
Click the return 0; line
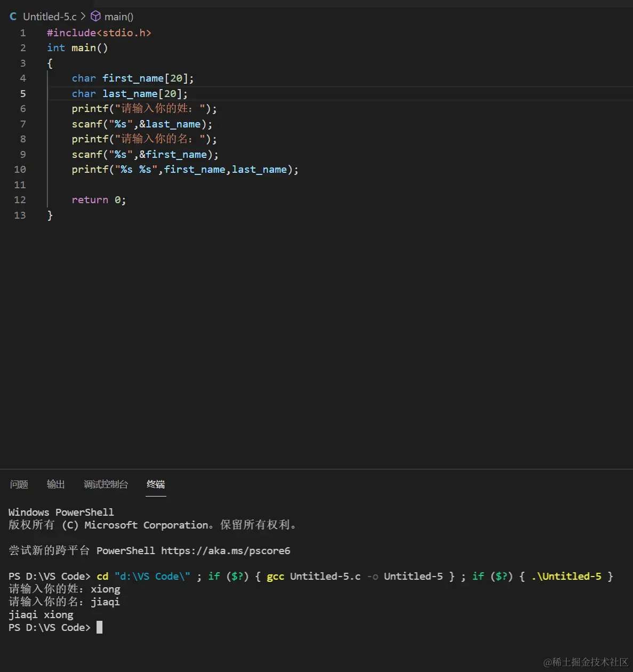point(99,200)
